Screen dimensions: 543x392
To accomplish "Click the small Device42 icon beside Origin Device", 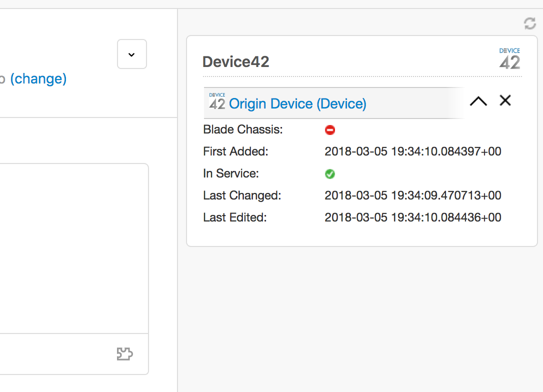I will pyautogui.click(x=217, y=101).
